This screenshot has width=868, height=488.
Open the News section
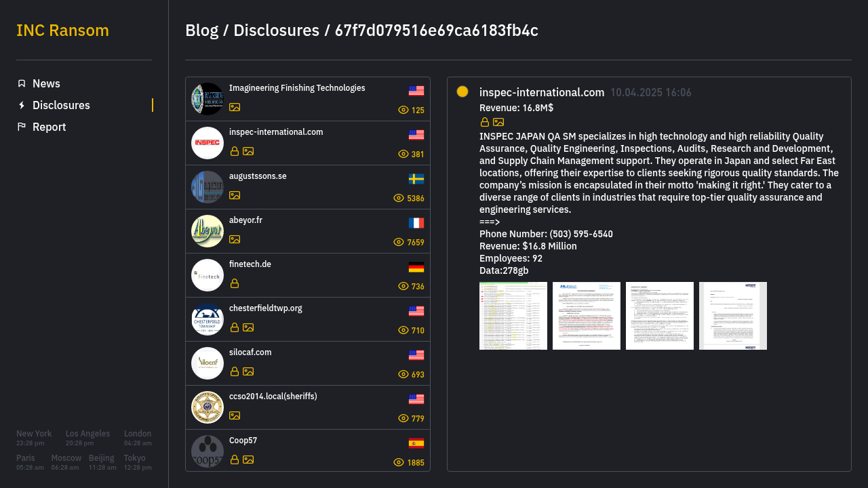tap(46, 83)
